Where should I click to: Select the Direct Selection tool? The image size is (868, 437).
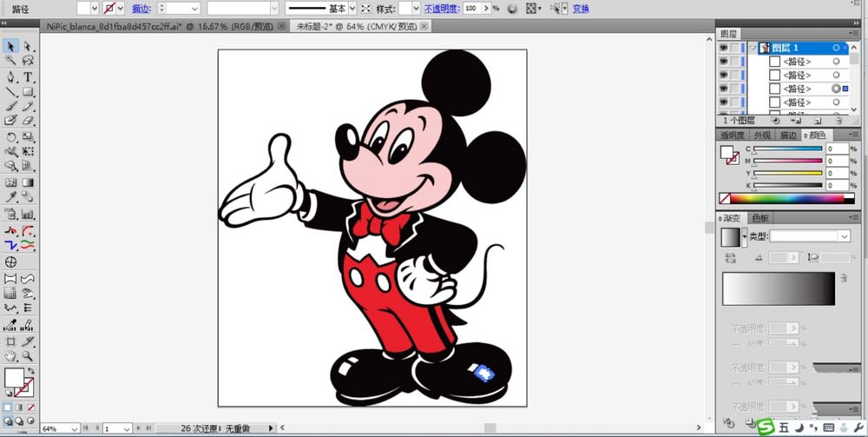click(28, 47)
